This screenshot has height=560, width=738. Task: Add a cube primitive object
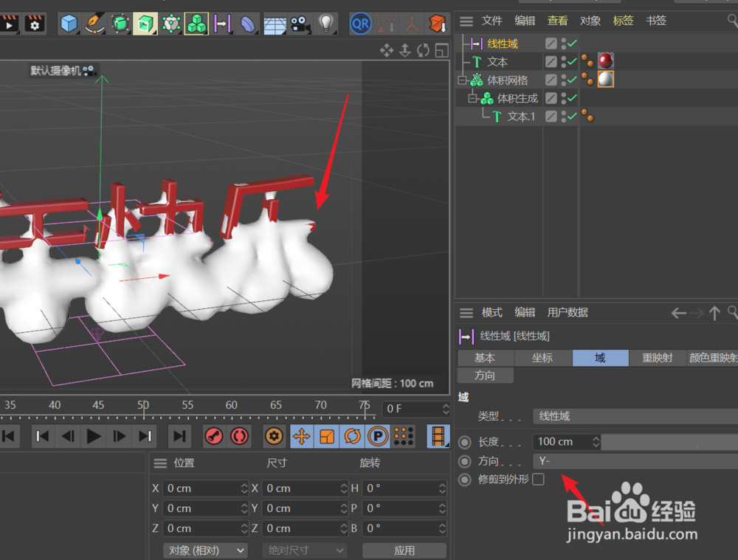click(69, 24)
